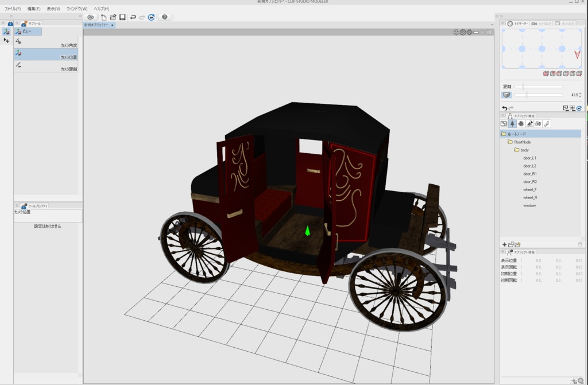Open the viewport options chevron above the canvas

point(491,24)
